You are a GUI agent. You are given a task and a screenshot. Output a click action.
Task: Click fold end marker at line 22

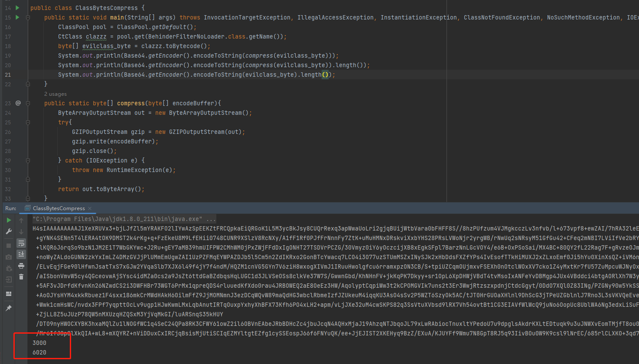28,84
